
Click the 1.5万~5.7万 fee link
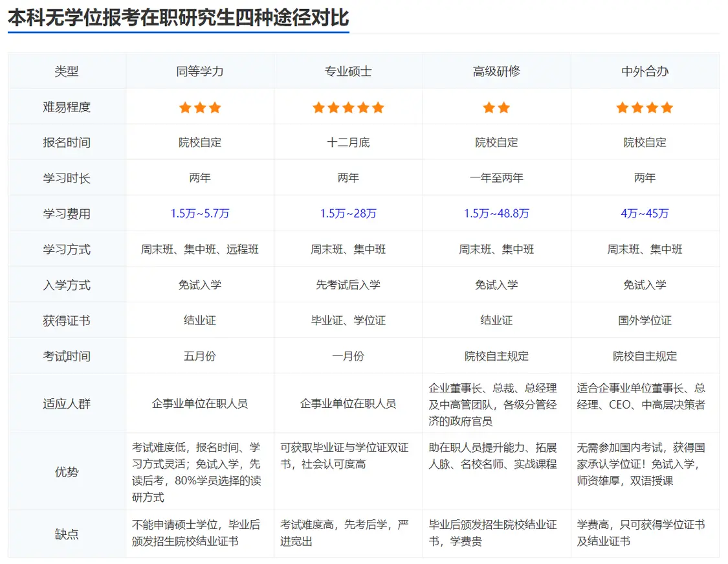[x=200, y=213]
